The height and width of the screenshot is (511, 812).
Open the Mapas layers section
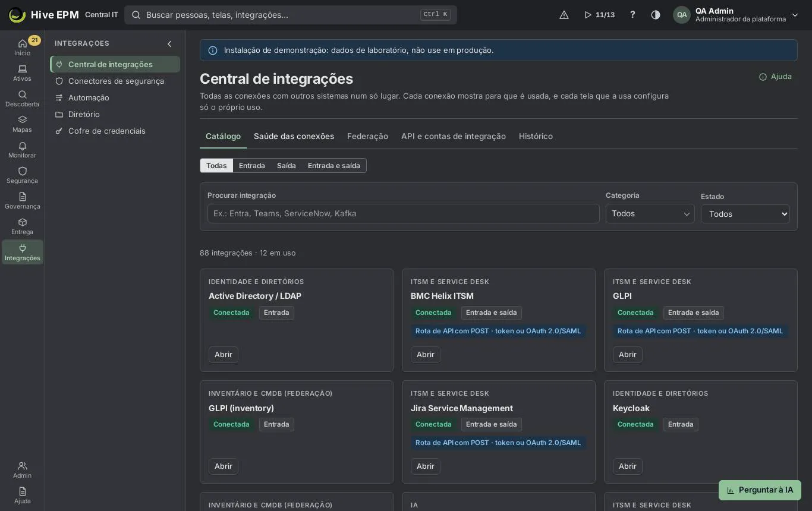pyautogui.click(x=22, y=124)
